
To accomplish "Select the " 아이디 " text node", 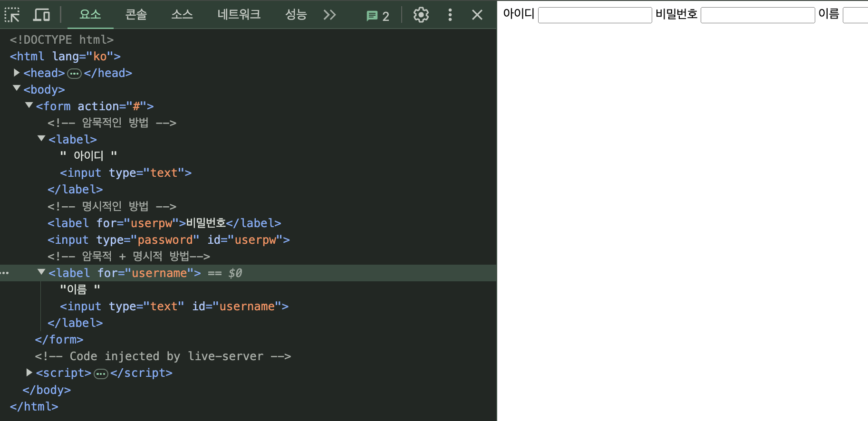I will click(x=88, y=155).
